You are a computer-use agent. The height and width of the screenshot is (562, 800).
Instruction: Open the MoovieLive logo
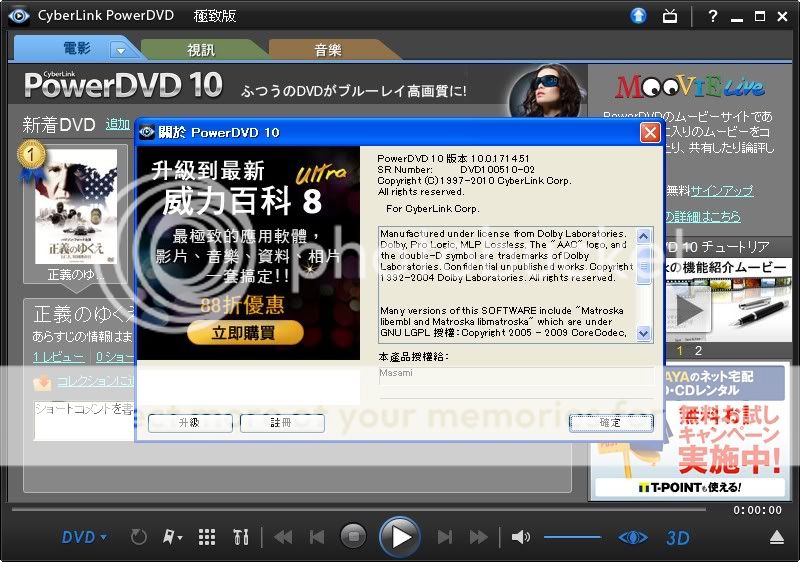[690, 87]
